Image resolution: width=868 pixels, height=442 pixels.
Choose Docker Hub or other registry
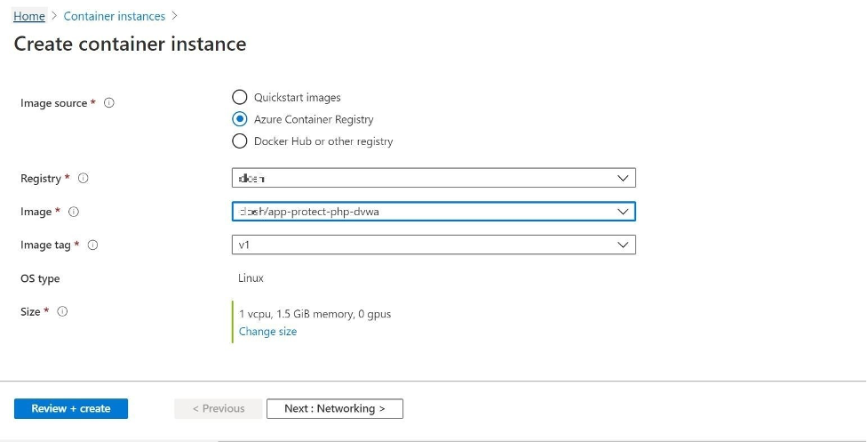coord(239,141)
